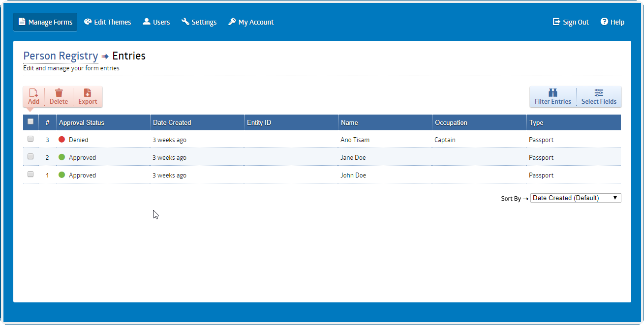Viewport: 644px width, 325px height.
Task: Select John Doe's entry row
Action: 31,174
